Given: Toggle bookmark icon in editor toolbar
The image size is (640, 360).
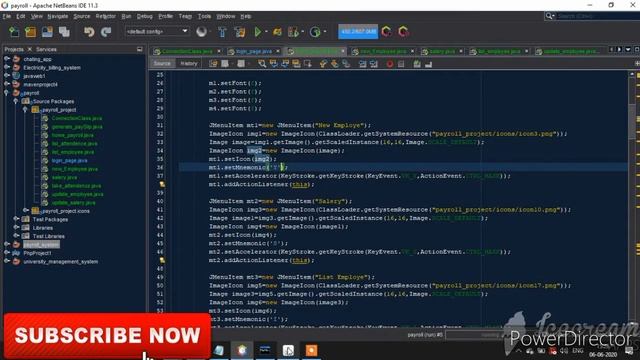Looking at the screenshot, I should click(346, 64).
